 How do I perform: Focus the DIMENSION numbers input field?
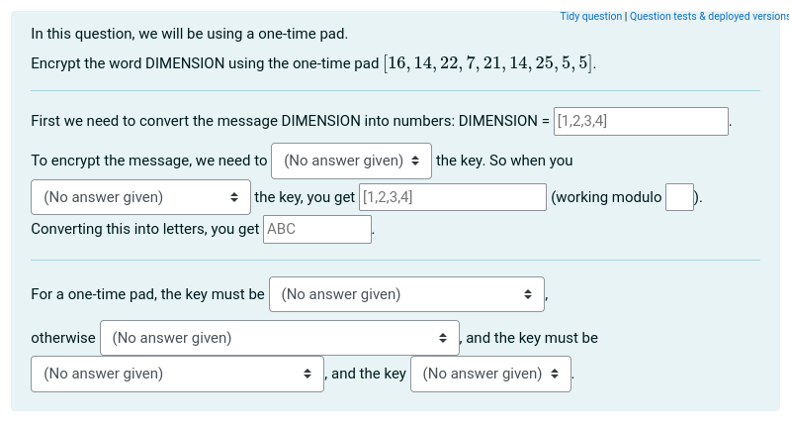640,121
